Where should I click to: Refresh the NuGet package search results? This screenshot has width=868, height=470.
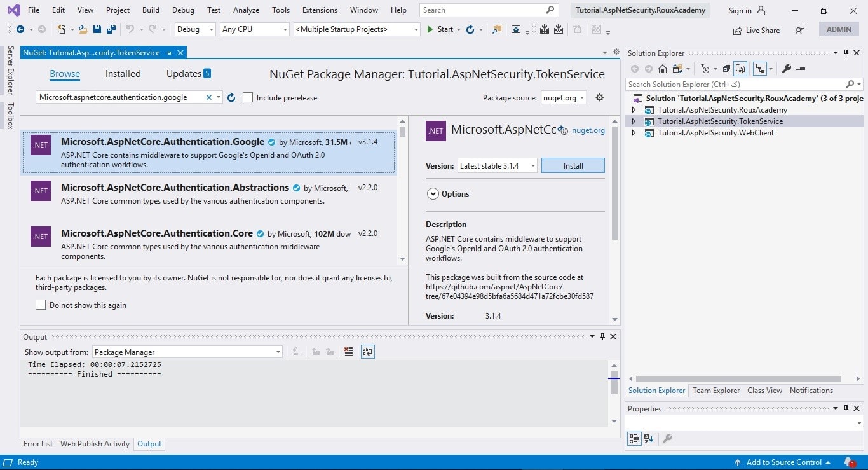231,97
